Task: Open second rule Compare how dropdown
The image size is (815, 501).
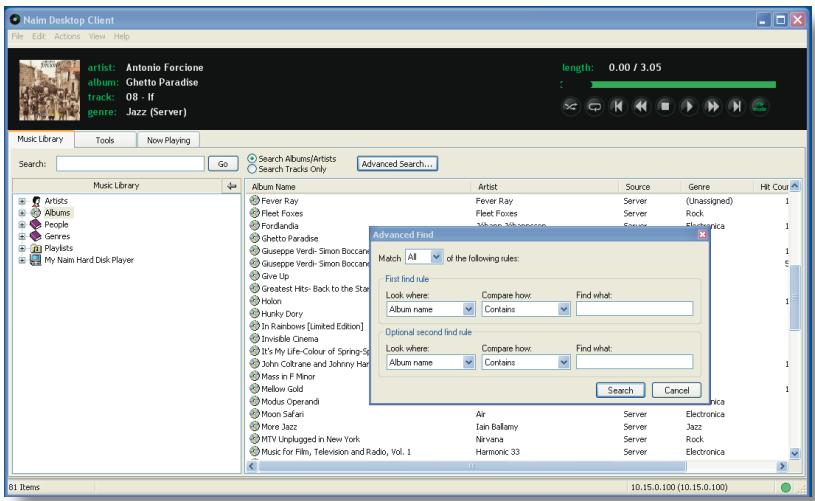Action: click(x=564, y=362)
